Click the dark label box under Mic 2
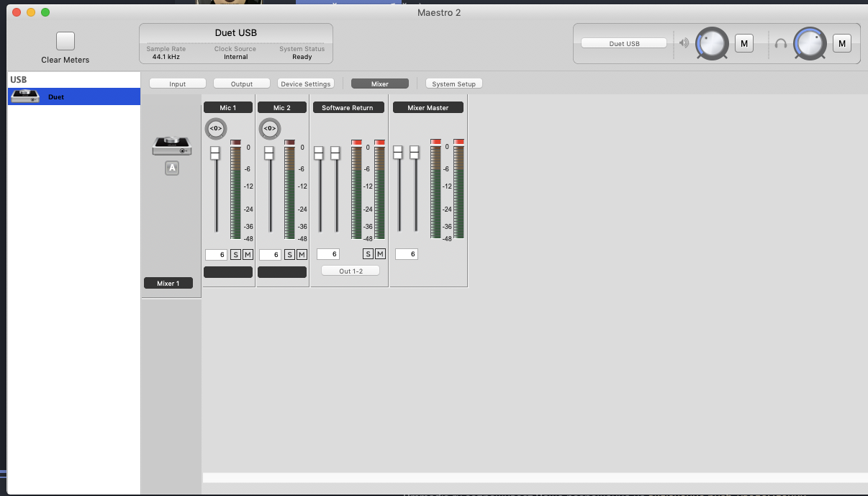Viewport: 868px width, 496px height. (282, 271)
